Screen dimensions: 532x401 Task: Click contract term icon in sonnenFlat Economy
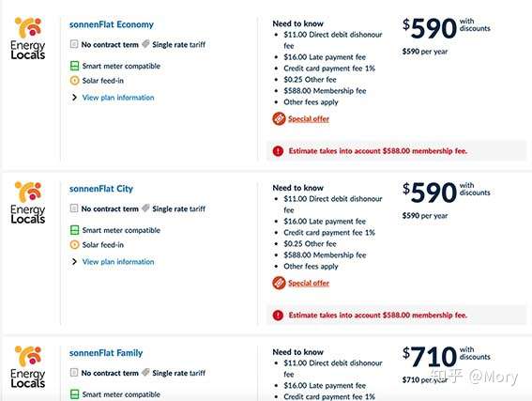point(74,44)
